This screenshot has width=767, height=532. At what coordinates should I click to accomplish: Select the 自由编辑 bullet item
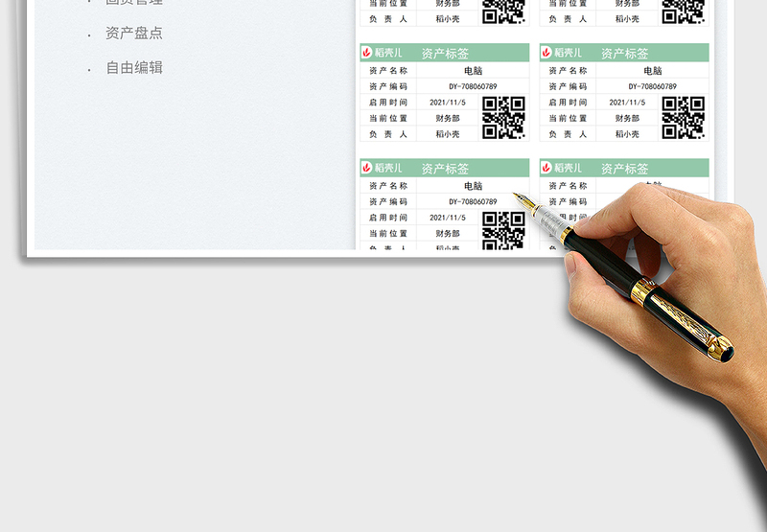134,68
